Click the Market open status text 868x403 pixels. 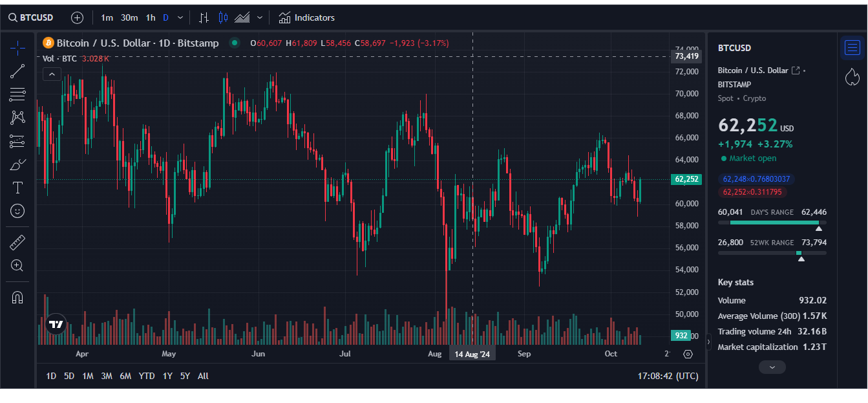point(753,158)
